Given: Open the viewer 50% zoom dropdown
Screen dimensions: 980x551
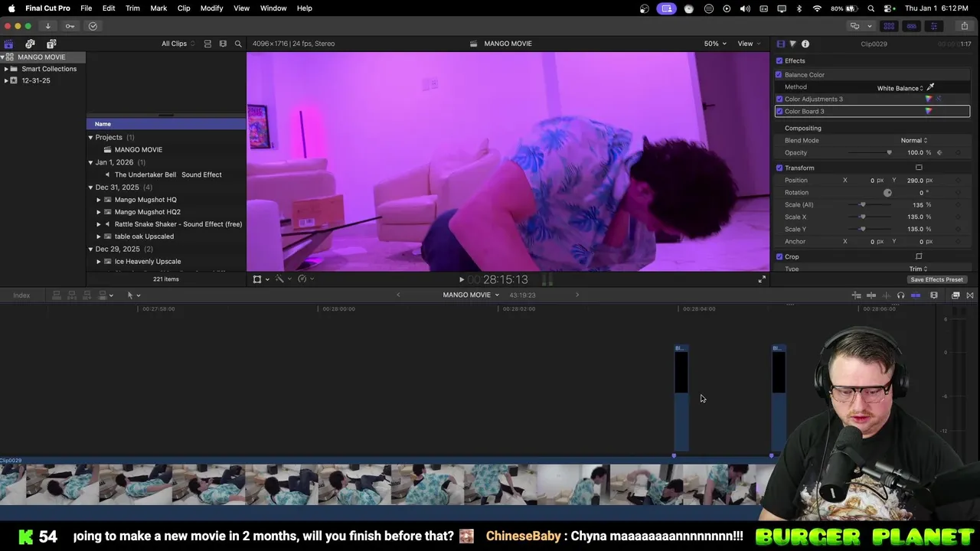Looking at the screenshot, I should coord(715,44).
